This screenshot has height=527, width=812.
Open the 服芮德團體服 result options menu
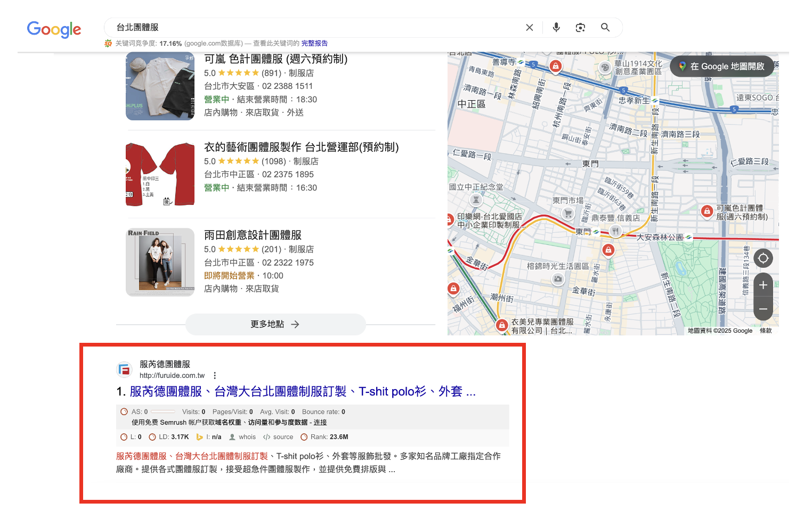tap(215, 376)
